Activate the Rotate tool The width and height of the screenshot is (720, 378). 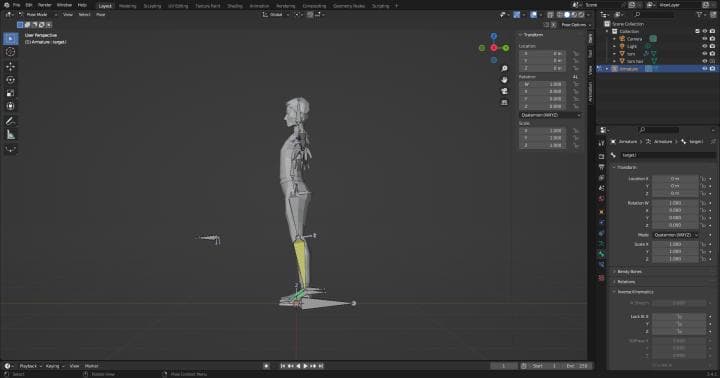[10, 80]
